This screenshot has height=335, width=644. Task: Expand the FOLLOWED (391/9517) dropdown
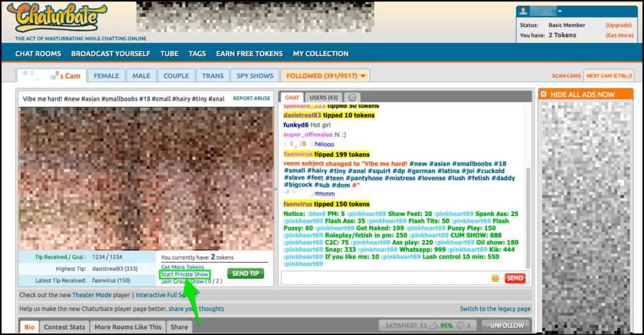(325, 76)
